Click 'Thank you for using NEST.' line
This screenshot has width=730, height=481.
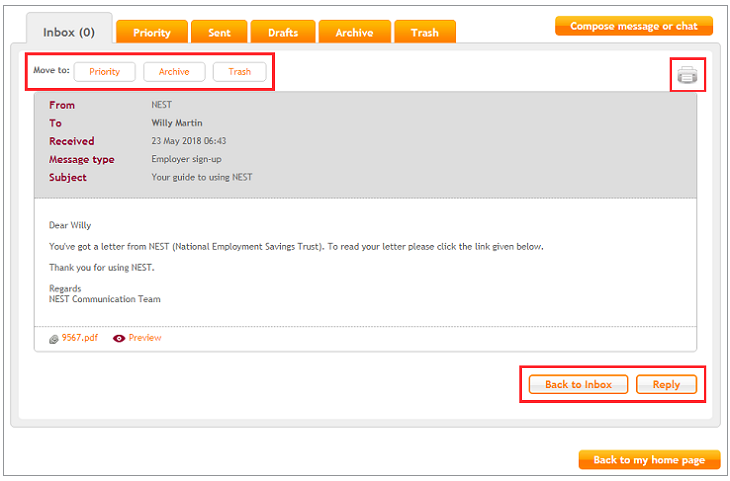point(101,268)
